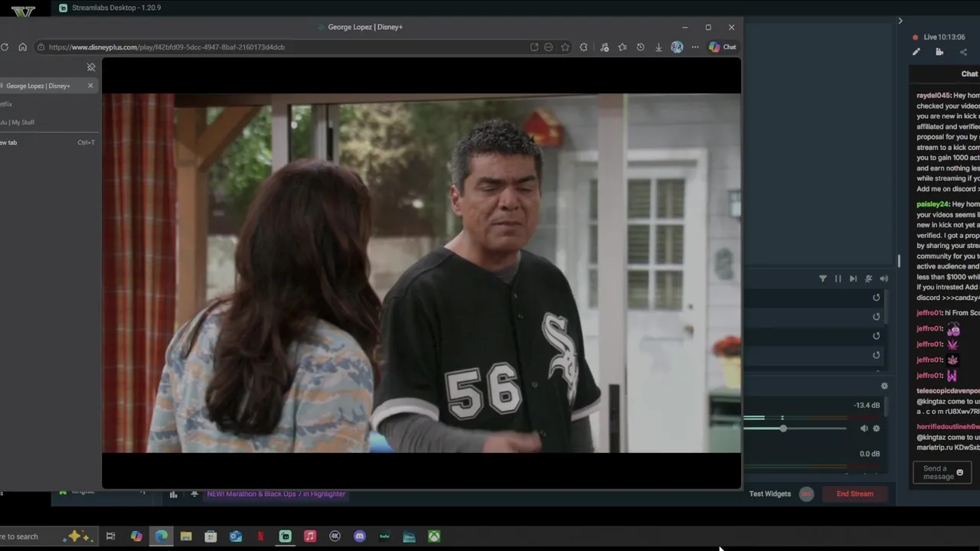
Task: Replay the third recent event
Action: 877,336
